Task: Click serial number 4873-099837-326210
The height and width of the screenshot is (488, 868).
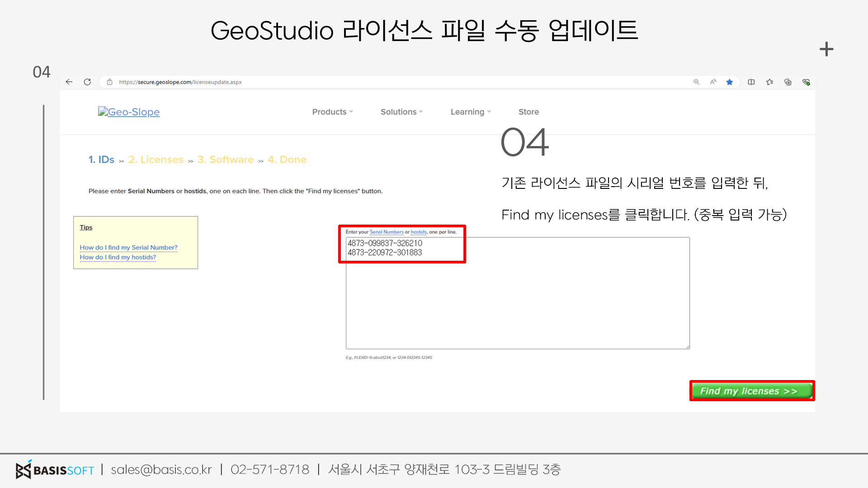Action: click(385, 243)
